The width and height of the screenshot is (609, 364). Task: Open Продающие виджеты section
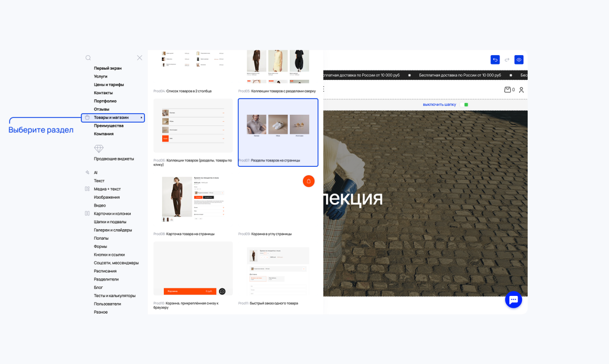tap(114, 159)
